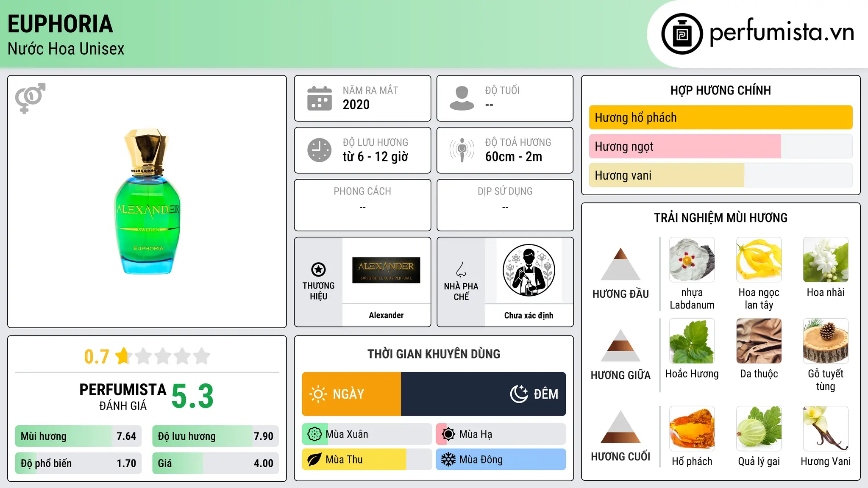Click the perfumer illustration above Chưa xác định
The height and width of the screenshot is (488, 868).
click(x=529, y=270)
